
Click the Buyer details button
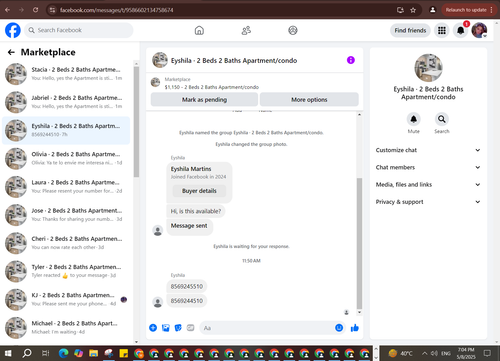[x=199, y=191]
